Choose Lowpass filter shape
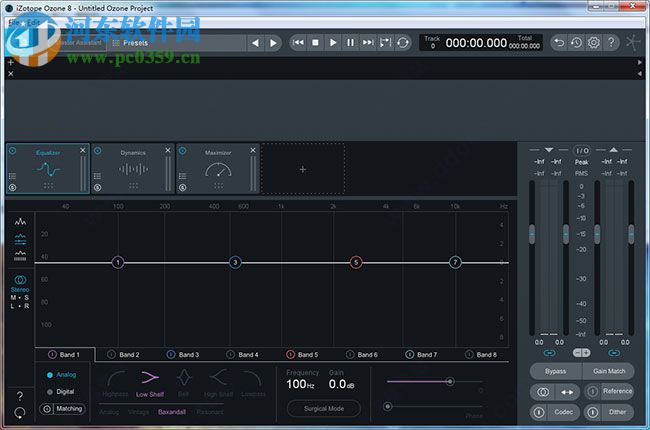Screen dimensions: 650x430 tap(253, 384)
